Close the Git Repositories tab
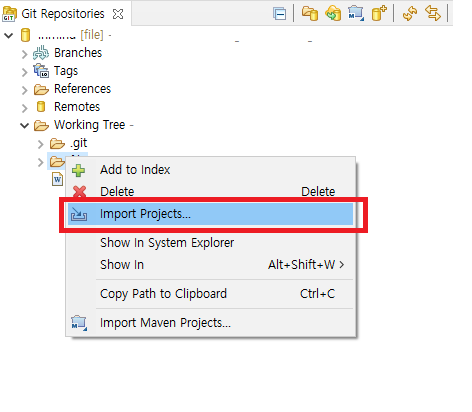 tap(118, 14)
